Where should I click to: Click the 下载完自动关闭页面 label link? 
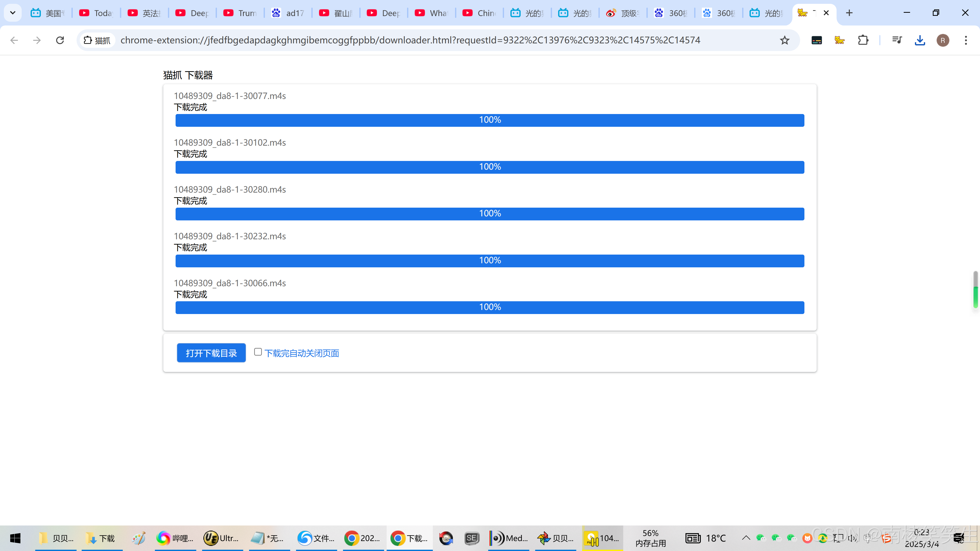point(302,353)
